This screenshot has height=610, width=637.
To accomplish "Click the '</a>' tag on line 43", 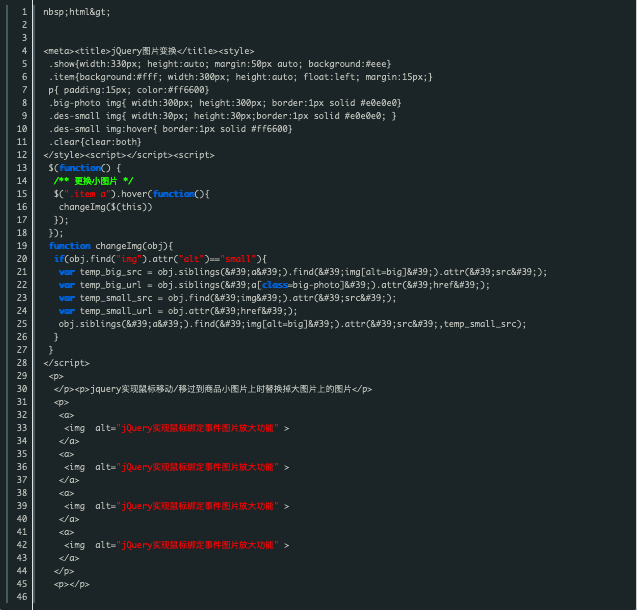I will coord(69,558).
